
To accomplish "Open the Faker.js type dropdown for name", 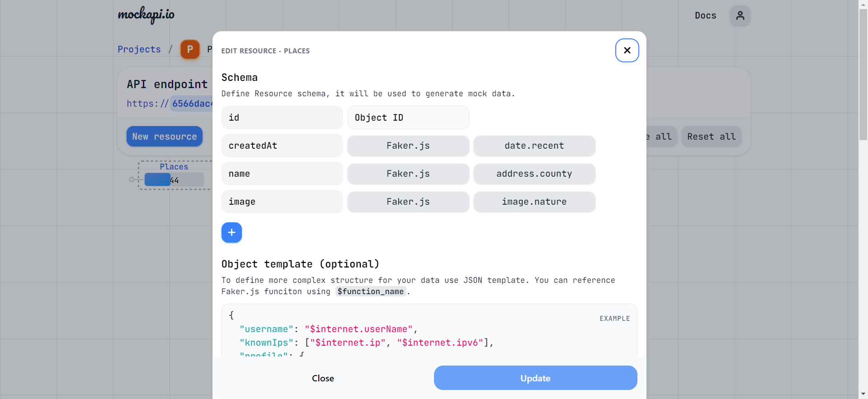I will (408, 174).
